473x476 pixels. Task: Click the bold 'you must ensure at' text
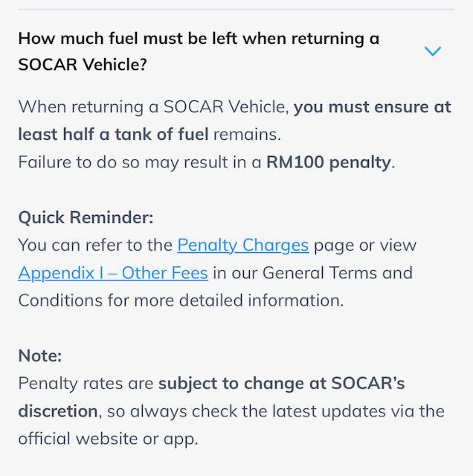coord(372,106)
